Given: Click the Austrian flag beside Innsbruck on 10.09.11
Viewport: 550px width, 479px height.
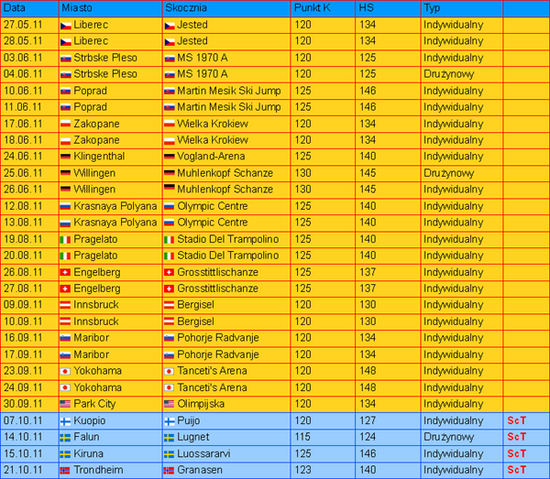Looking at the screenshot, I should [x=66, y=322].
